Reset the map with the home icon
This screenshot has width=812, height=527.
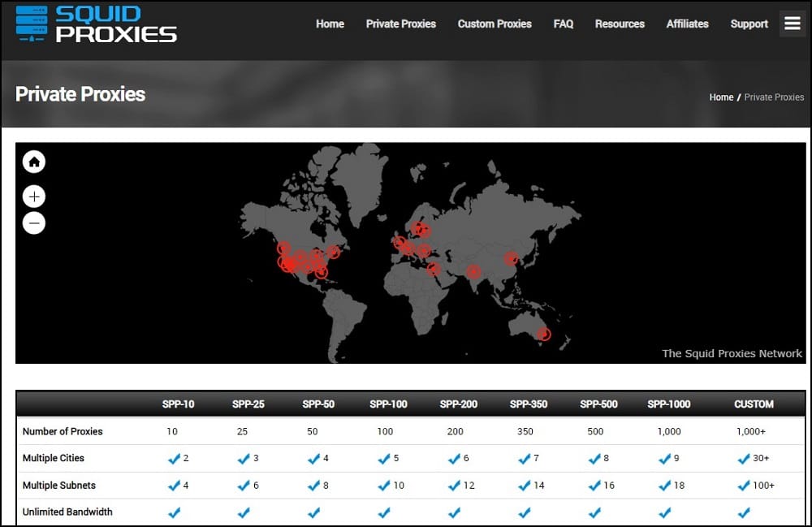pyautogui.click(x=34, y=162)
